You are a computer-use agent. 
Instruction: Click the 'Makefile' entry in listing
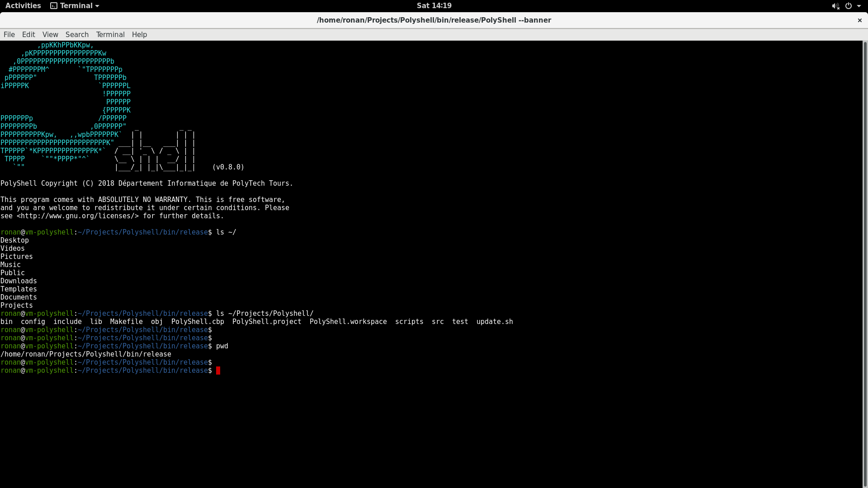126,322
